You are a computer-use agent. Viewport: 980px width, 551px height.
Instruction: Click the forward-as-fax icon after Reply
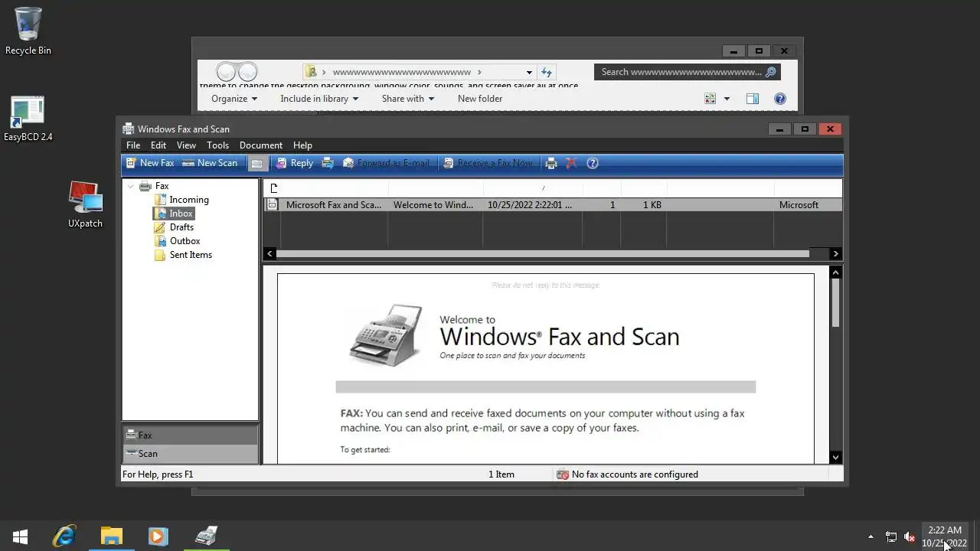[328, 163]
